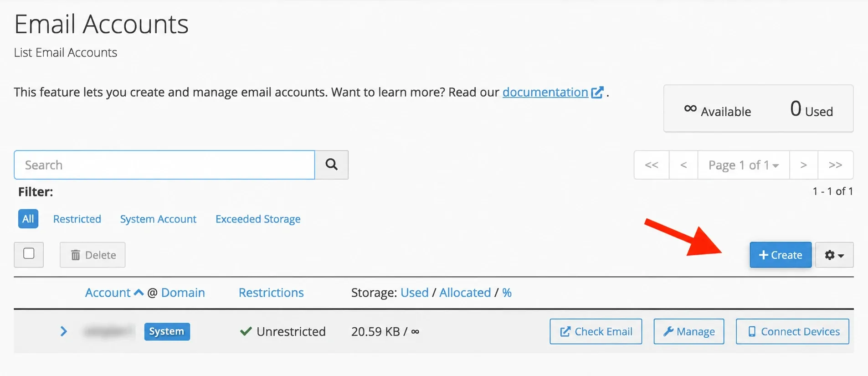Image resolution: width=868 pixels, height=376 pixels.
Task: Click the 0 Used counter
Action: 812,109
